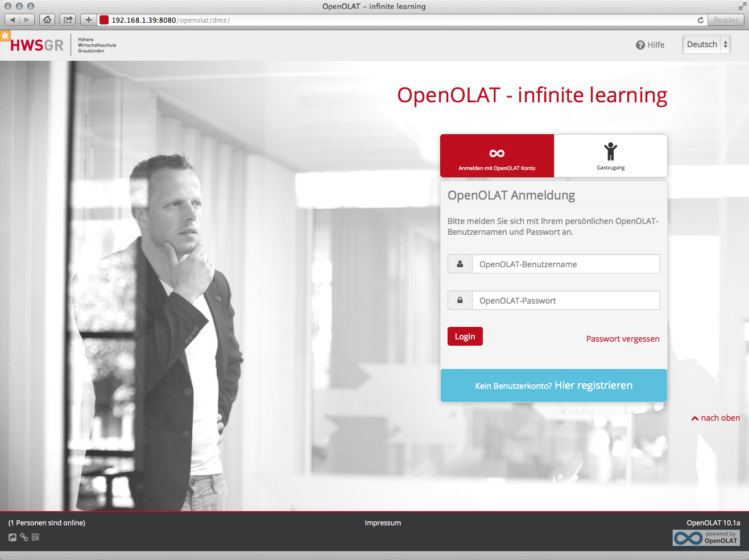Viewport: 749px width, 560px height.
Task: Select the Anmelden mit OpenOLAT Konto tab
Action: [x=497, y=156]
